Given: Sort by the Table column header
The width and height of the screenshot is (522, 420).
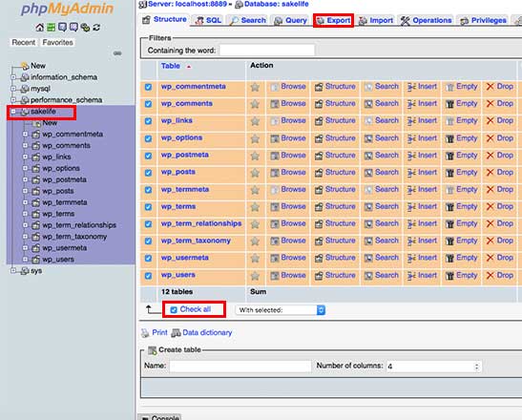Looking at the screenshot, I should (171, 66).
